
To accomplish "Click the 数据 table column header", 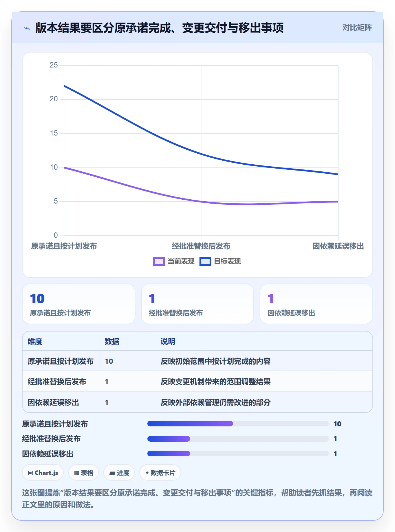I will 112,342.
